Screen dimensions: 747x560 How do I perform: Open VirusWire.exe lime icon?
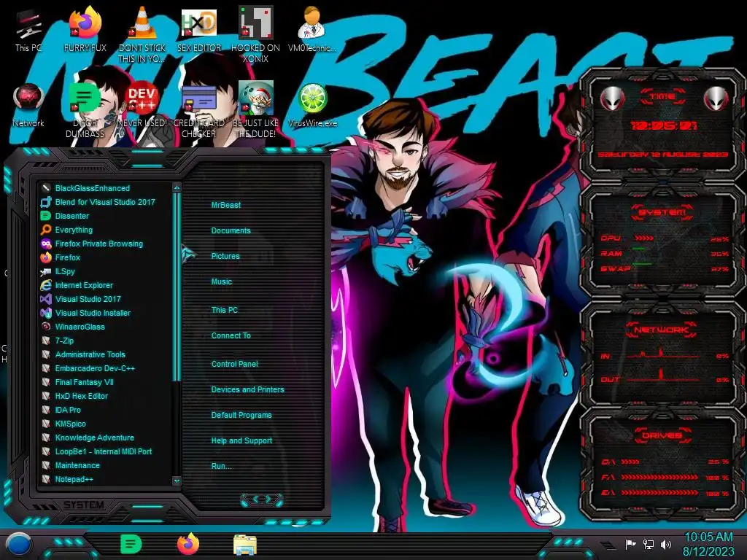[x=312, y=106]
